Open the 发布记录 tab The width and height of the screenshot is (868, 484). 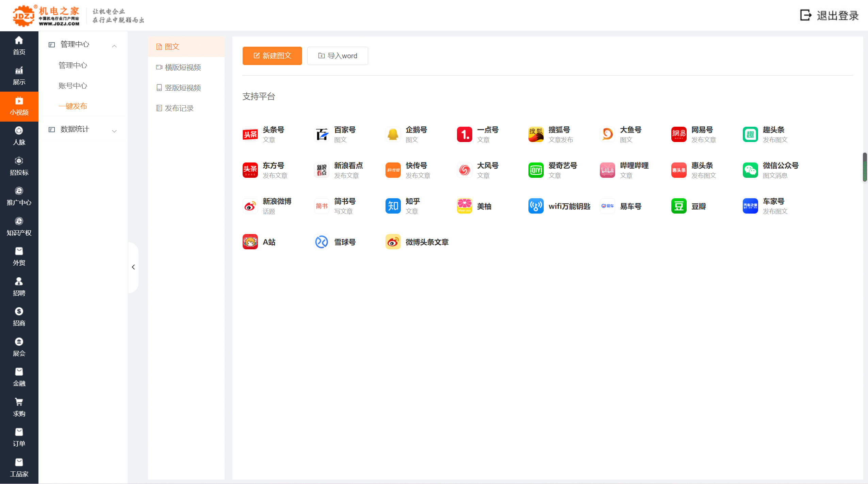pyautogui.click(x=179, y=108)
